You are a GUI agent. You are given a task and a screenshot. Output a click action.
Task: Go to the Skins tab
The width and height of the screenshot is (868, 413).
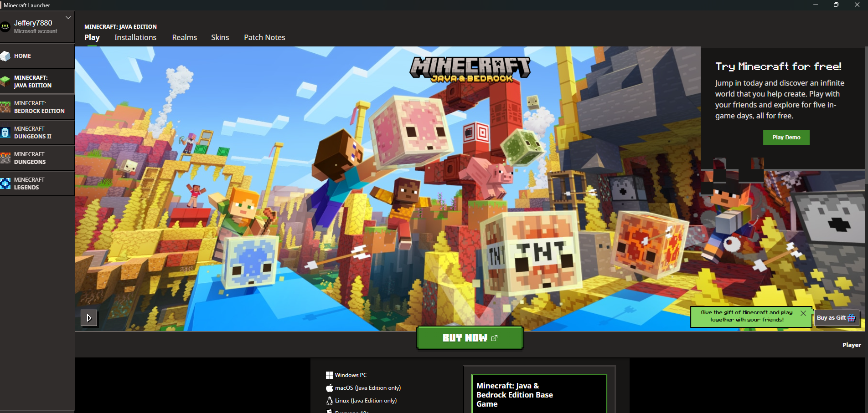pyautogui.click(x=220, y=37)
